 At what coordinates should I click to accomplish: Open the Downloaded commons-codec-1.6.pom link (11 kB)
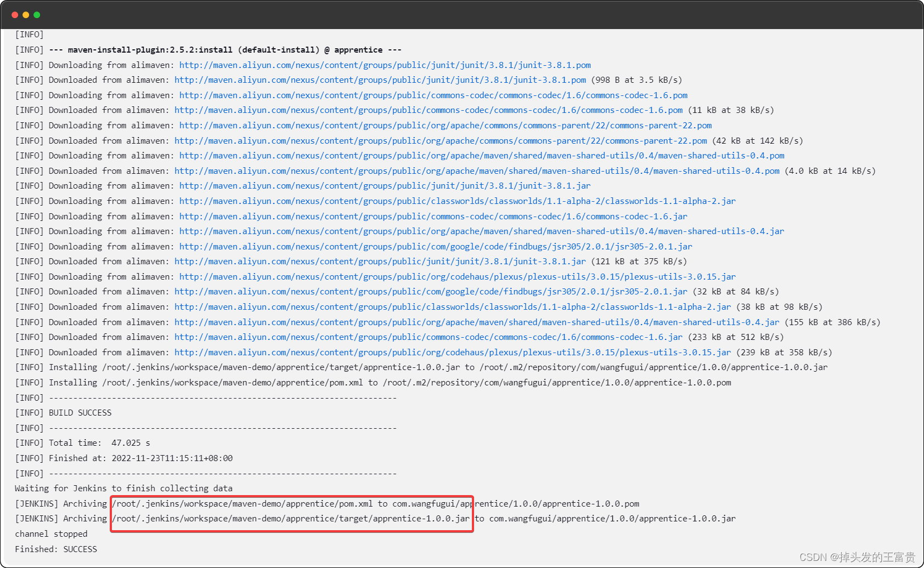(429, 110)
